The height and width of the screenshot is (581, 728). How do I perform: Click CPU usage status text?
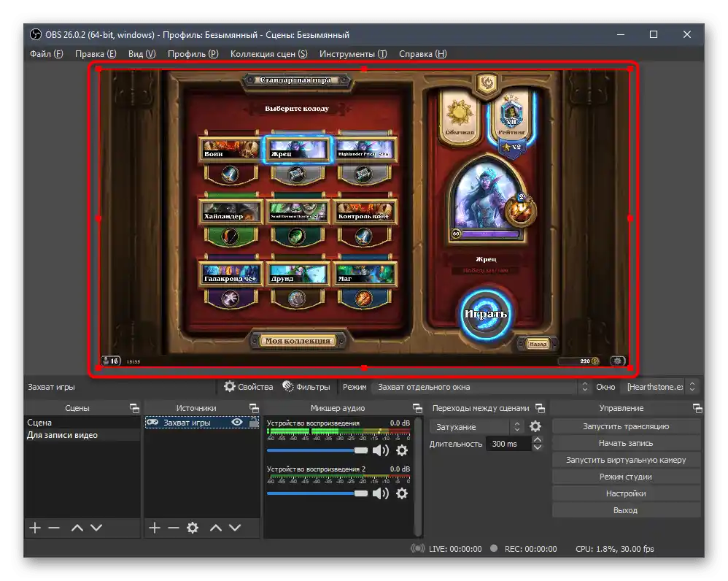click(x=615, y=549)
